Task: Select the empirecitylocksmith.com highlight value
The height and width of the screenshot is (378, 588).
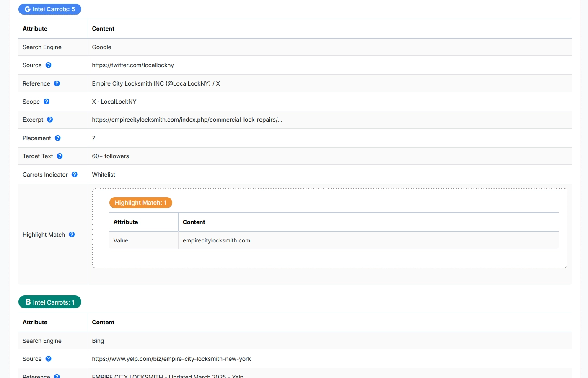Action: click(216, 240)
